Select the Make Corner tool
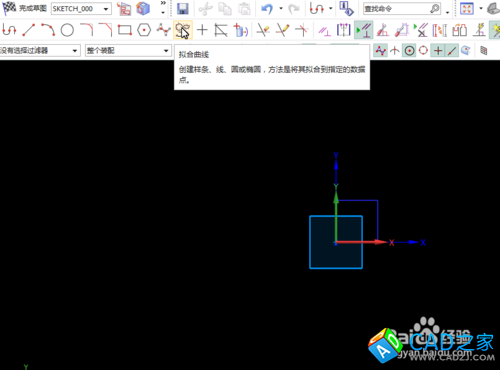This screenshot has height=370, width=500. point(302,30)
